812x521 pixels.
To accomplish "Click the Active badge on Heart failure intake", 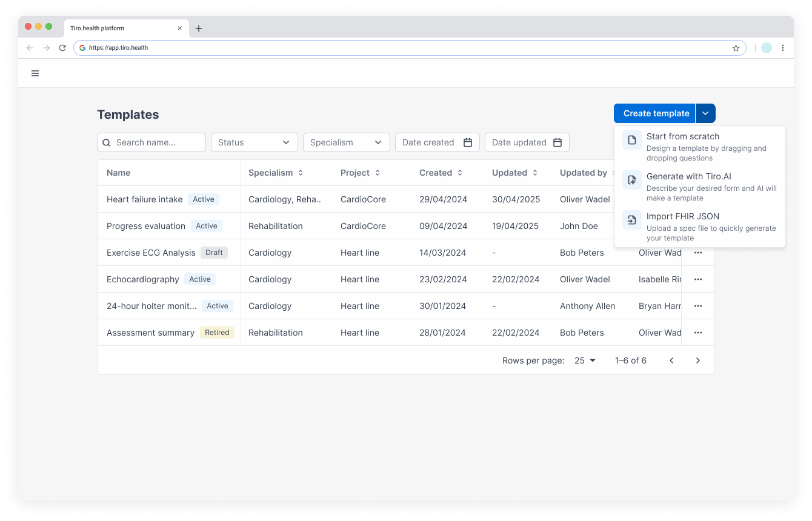I will (x=204, y=199).
